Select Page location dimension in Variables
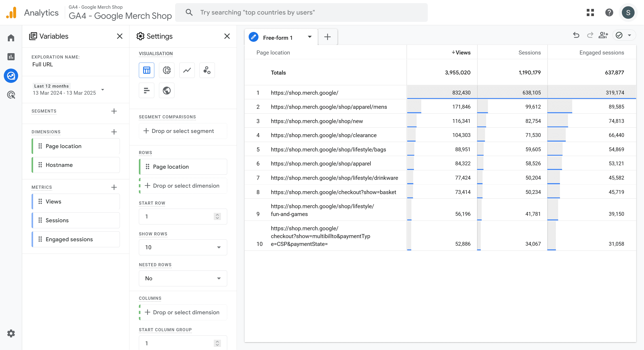Image resolution: width=644 pixels, height=350 pixels. [76, 146]
